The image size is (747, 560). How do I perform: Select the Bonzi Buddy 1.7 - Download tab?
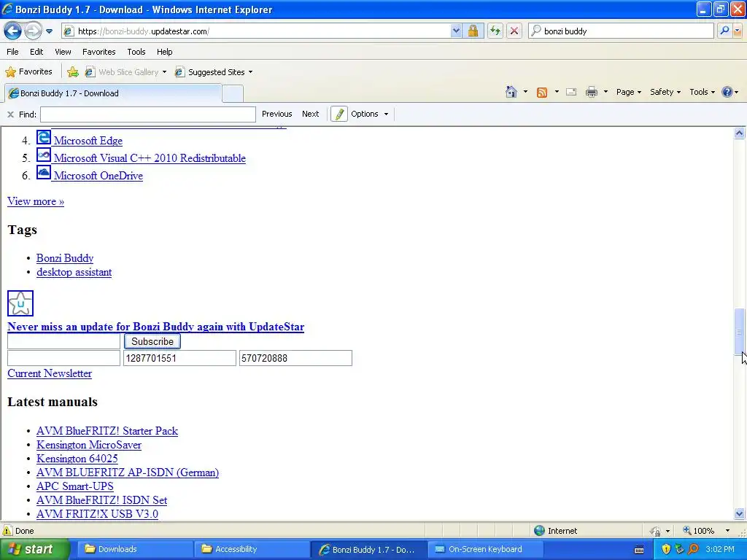pos(113,93)
